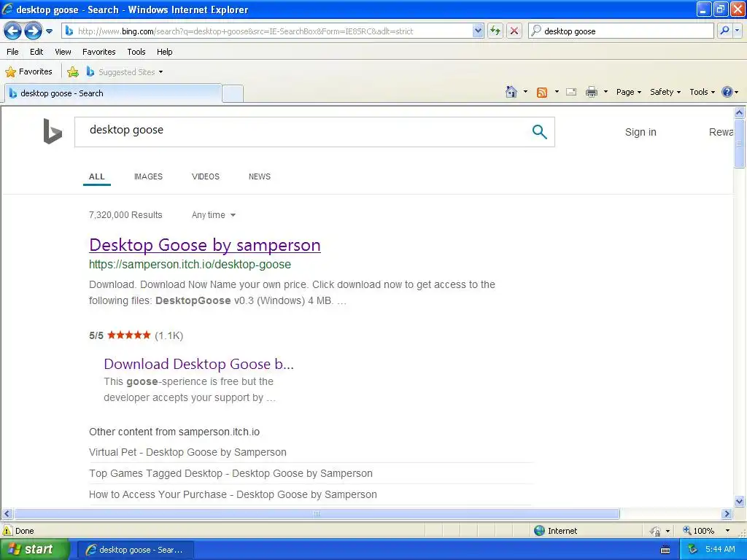Expand the address bar autocomplete dropdown
This screenshot has height=560, width=747.
pyautogui.click(x=479, y=31)
